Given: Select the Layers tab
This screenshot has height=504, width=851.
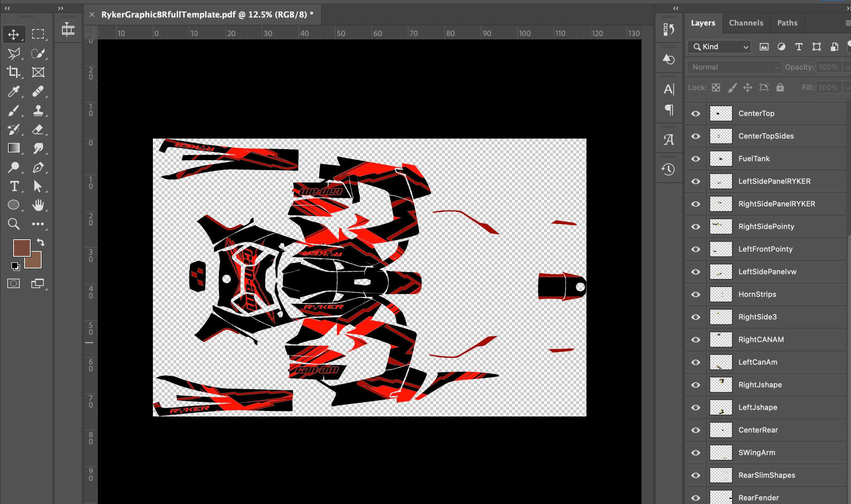Looking at the screenshot, I should (703, 23).
